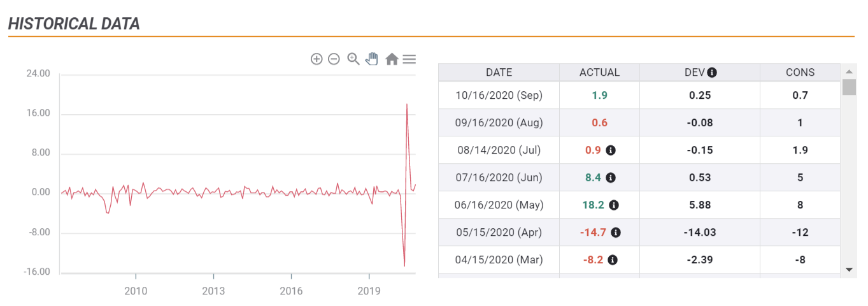Reset chart zoom with home icon

(392, 59)
